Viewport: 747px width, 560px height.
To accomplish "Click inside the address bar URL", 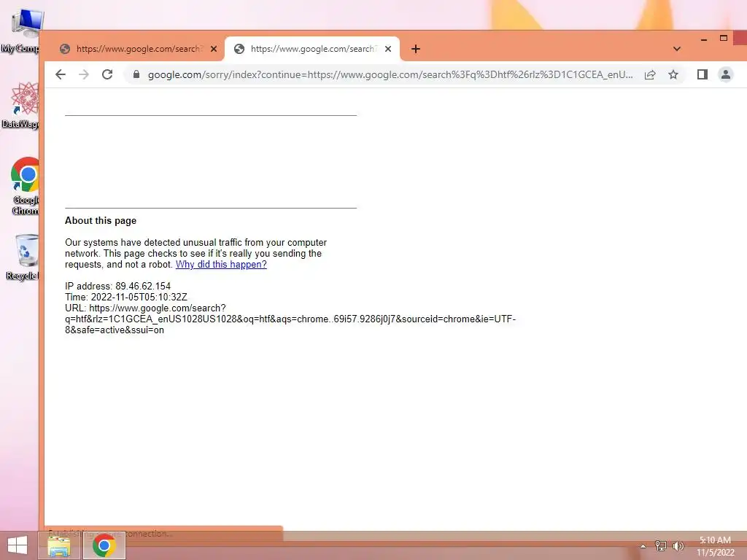I will click(x=390, y=74).
